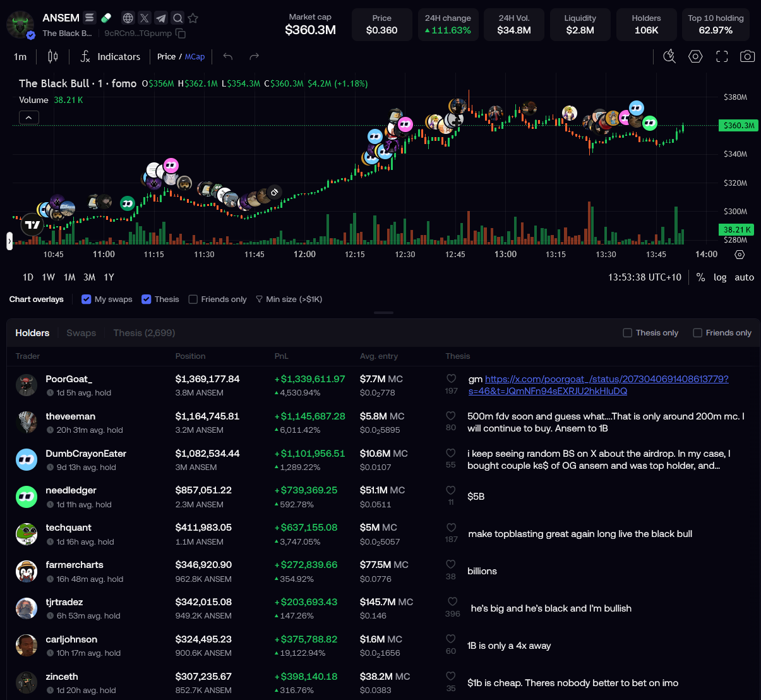Set chart range to 1D
761x700 pixels.
pyautogui.click(x=28, y=277)
